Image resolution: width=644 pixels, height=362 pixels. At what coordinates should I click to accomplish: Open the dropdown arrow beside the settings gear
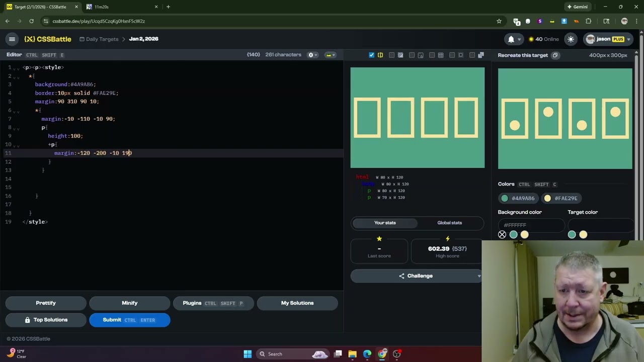(316, 55)
